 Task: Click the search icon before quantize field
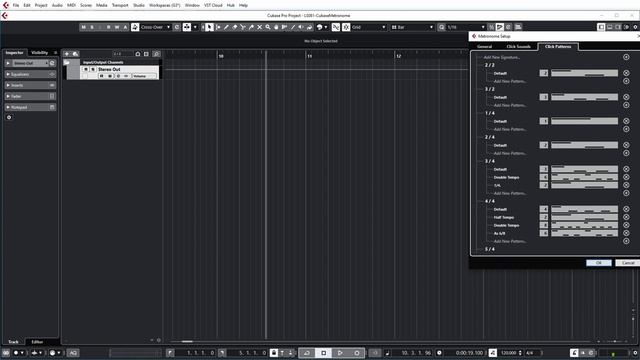442,27
